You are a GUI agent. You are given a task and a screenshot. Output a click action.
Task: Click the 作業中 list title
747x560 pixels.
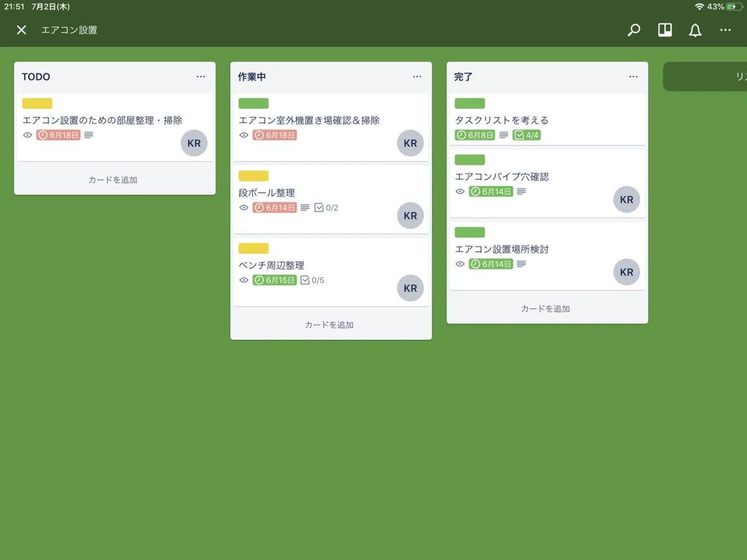pos(252,77)
